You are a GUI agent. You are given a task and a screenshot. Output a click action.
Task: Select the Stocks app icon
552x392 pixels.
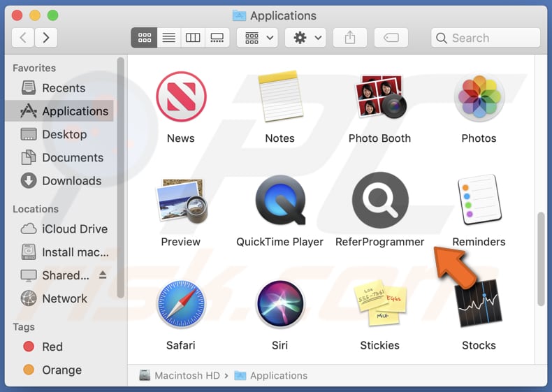tap(479, 303)
